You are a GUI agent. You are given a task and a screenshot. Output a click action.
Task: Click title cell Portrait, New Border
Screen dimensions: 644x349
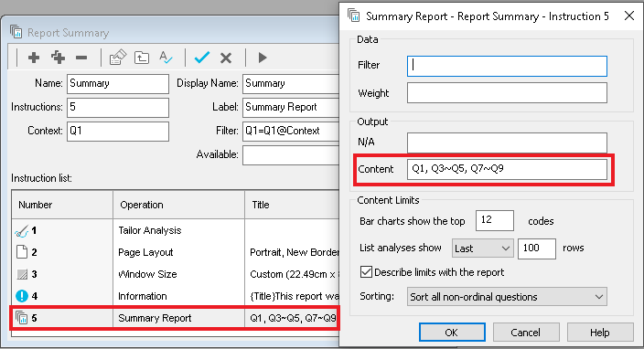tap(294, 252)
